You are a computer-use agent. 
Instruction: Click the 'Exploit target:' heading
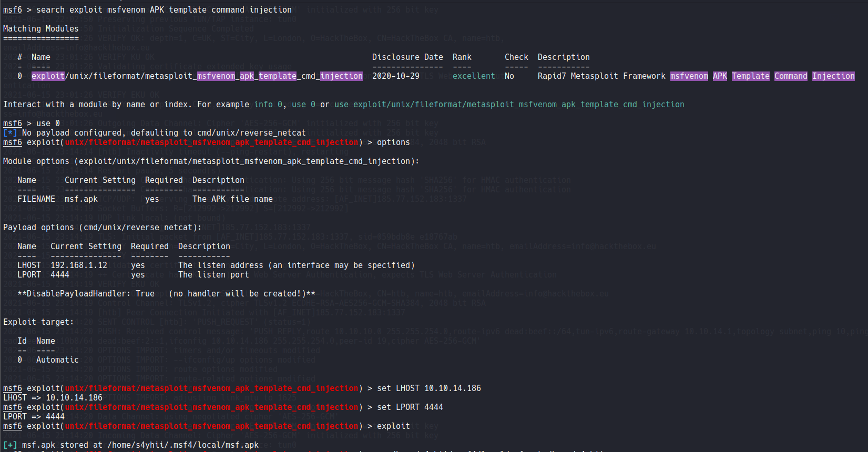38,322
